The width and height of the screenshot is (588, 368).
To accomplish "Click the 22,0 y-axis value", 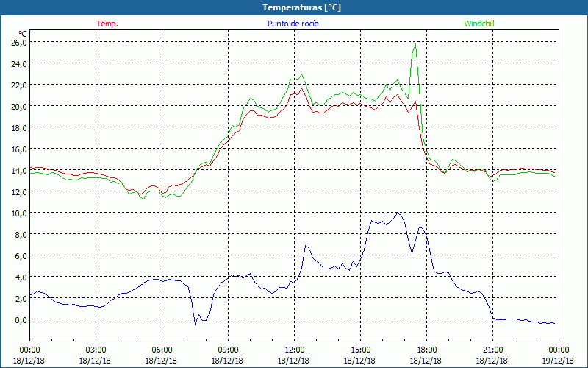I will (x=19, y=85).
